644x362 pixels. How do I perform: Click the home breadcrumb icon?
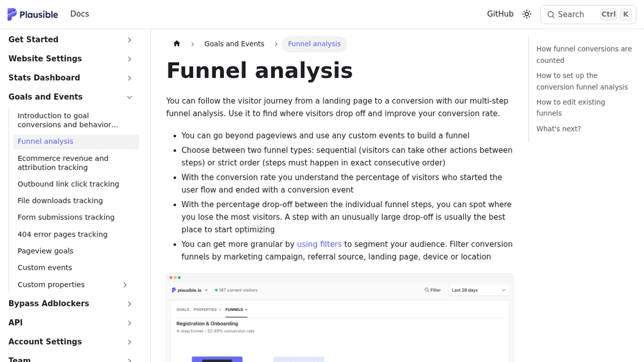pos(177,44)
